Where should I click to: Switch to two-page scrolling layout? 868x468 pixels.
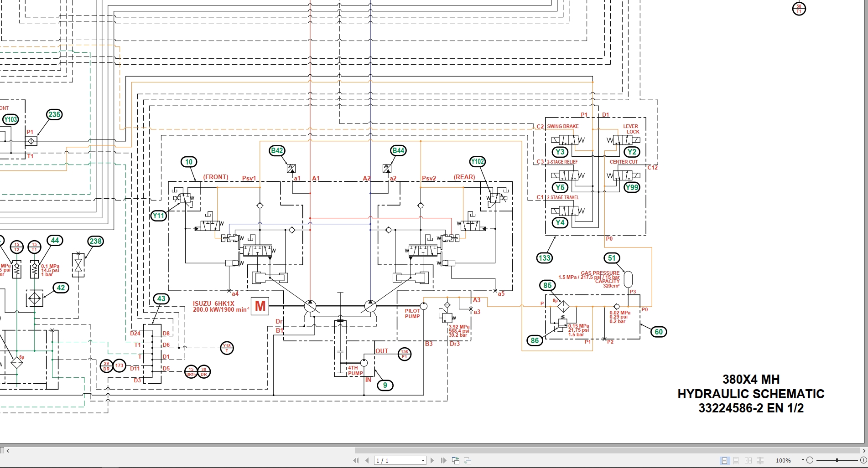760,460
